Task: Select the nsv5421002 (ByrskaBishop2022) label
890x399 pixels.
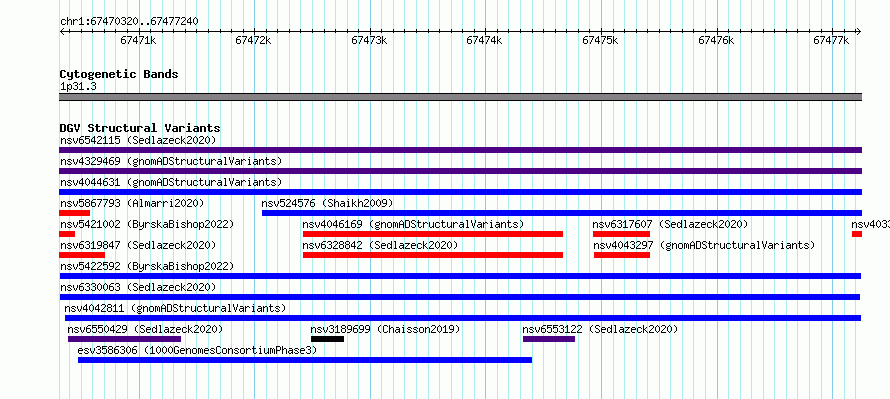Action: point(147,224)
